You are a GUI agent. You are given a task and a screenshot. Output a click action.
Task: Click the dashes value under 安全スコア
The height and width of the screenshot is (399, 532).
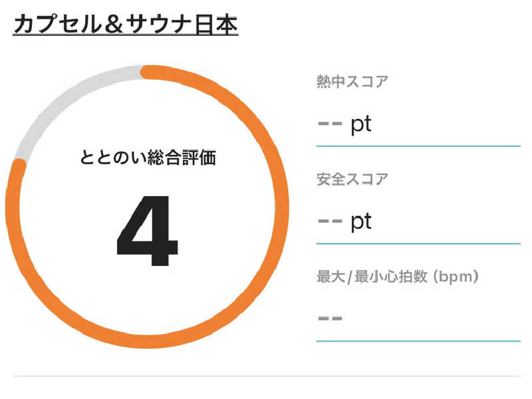(x=330, y=221)
